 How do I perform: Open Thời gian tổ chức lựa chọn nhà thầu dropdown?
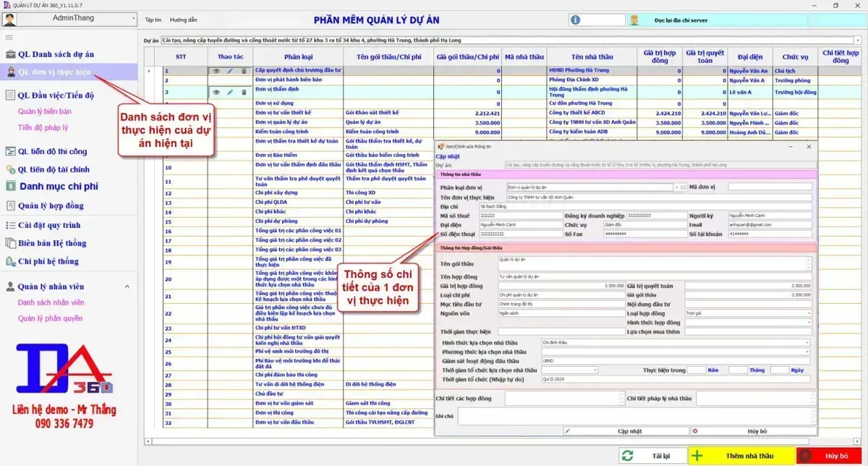tap(594, 370)
